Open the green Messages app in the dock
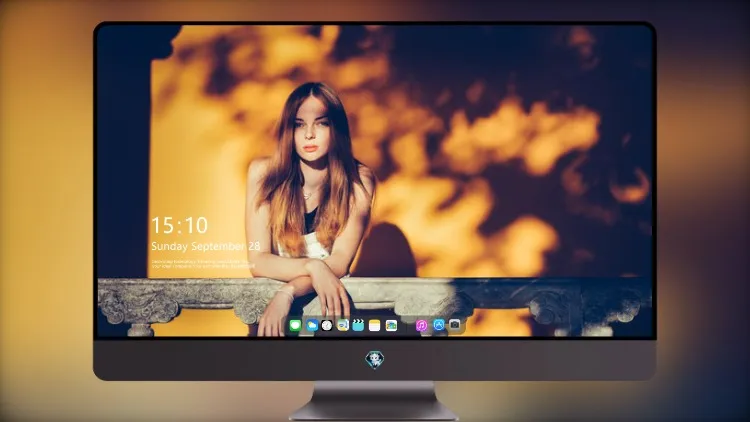 tap(295, 326)
